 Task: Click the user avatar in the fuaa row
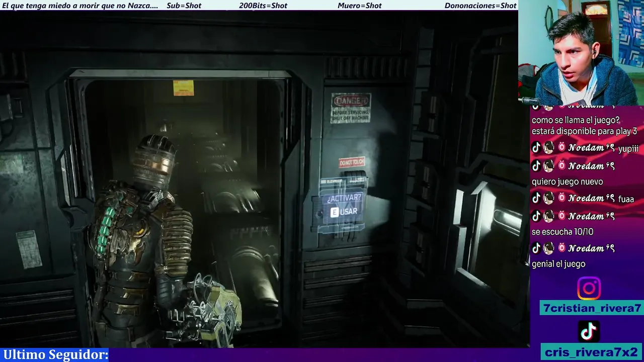click(x=549, y=199)
